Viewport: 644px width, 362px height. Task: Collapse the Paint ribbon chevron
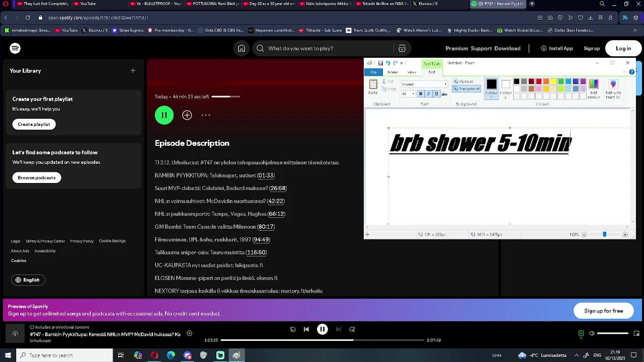click(625, 72)
